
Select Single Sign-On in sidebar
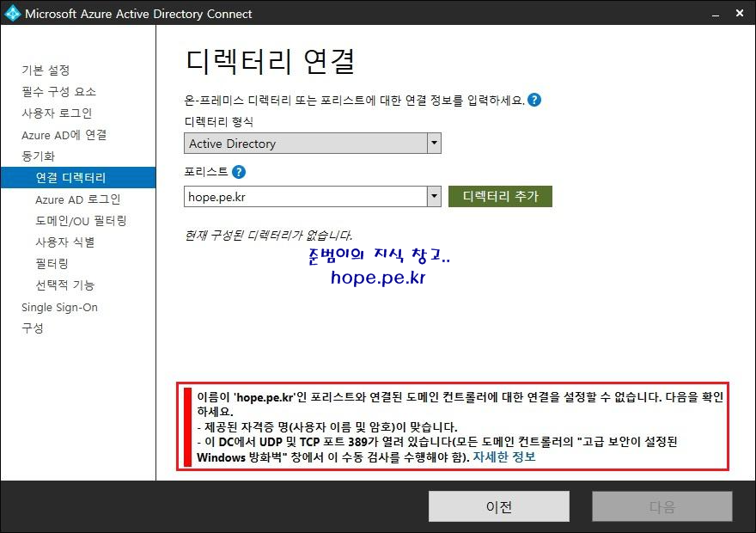[x=60, y=307]
